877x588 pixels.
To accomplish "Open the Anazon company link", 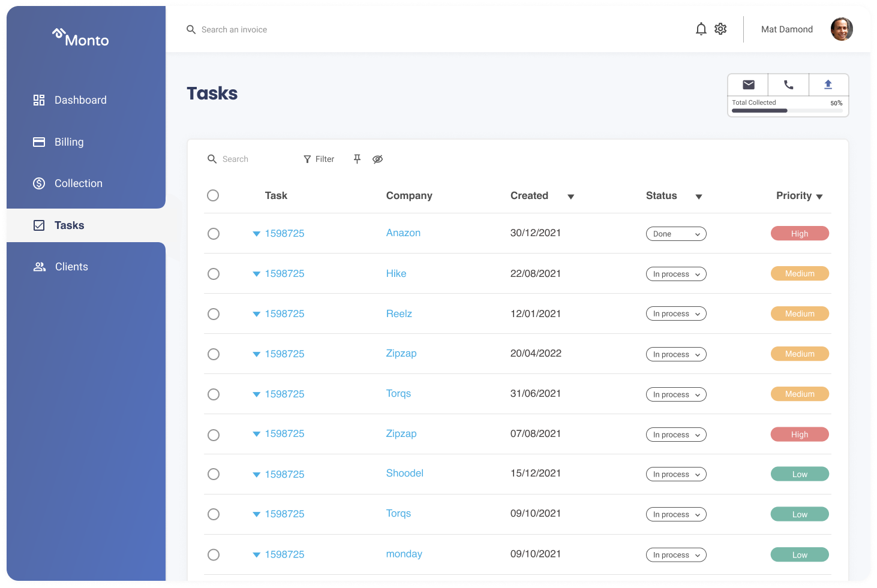I will pos(403,233).
